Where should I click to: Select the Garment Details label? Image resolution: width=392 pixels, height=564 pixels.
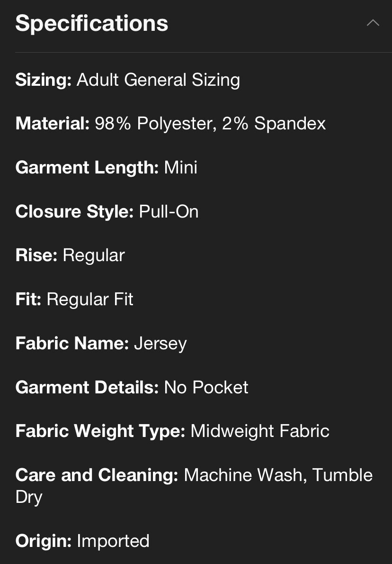point(87,387)
